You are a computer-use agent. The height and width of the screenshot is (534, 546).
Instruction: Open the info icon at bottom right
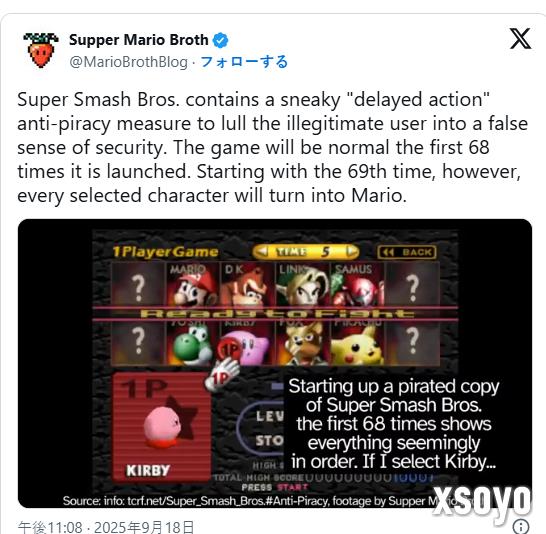(521, 526)
